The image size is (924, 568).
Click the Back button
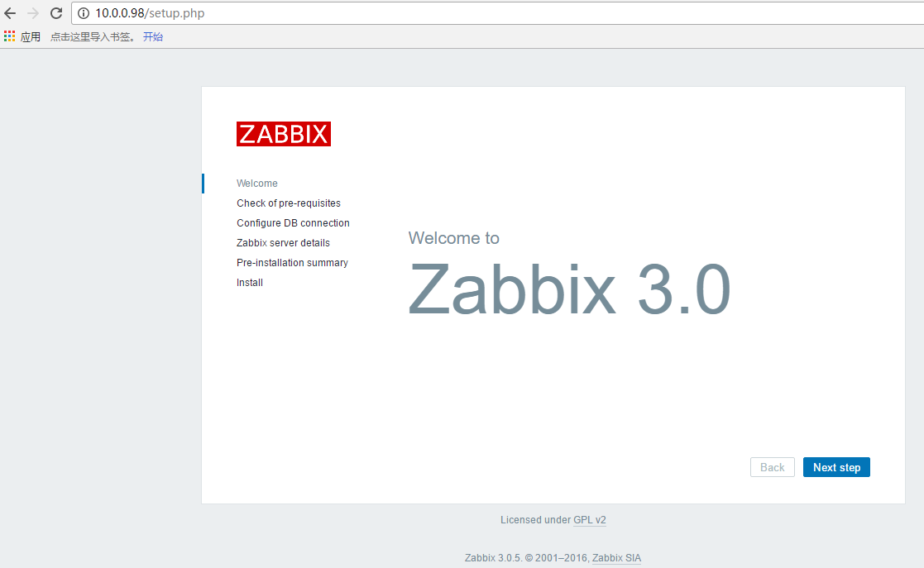772,467
